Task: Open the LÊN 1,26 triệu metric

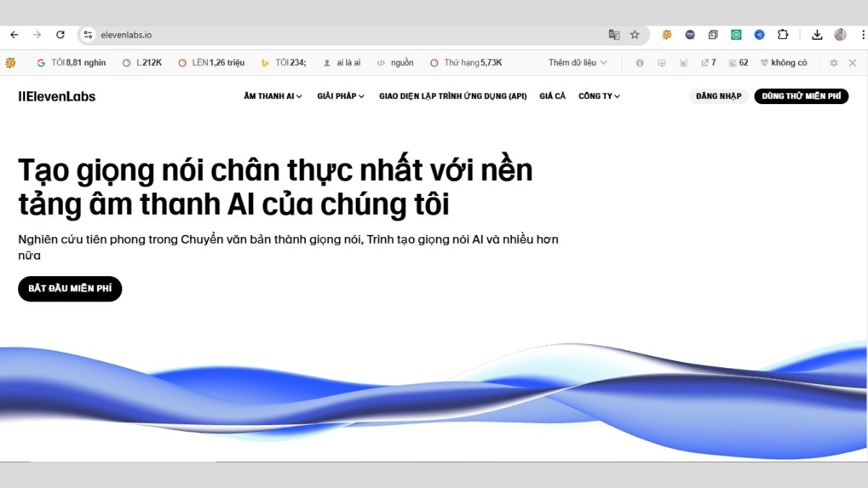Action: [211, 63]
